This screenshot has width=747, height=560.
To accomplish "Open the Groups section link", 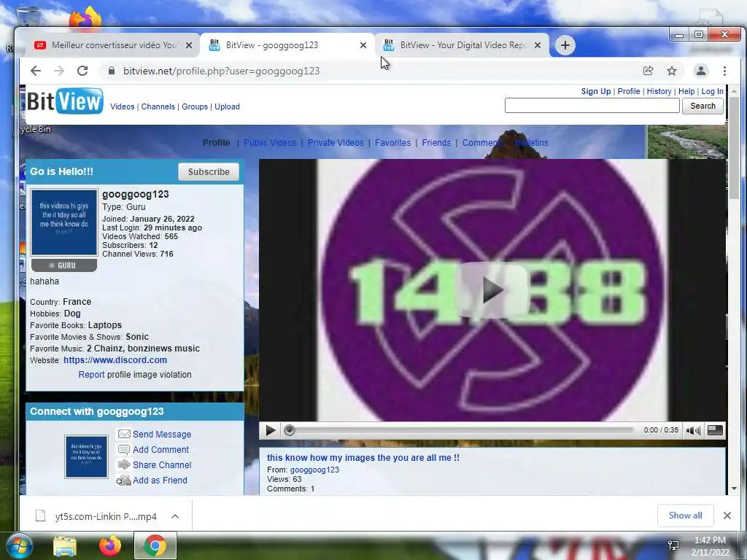I will click(195, 106).
